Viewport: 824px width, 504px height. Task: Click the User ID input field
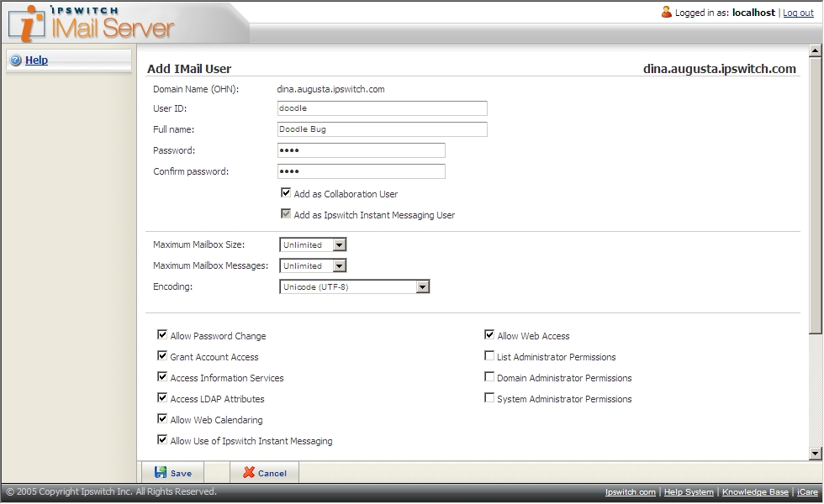point(382,108)
